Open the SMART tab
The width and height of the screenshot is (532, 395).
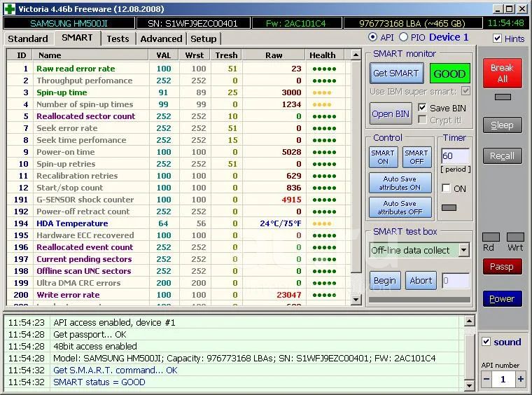(77, 38)
